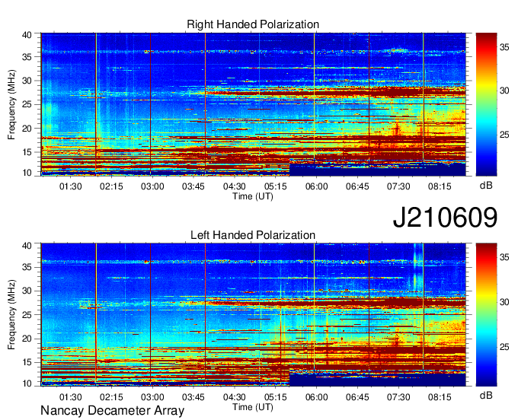Click the right-handed spectrogram plot
Screen dimensions: 518x420
pos(254,104)
